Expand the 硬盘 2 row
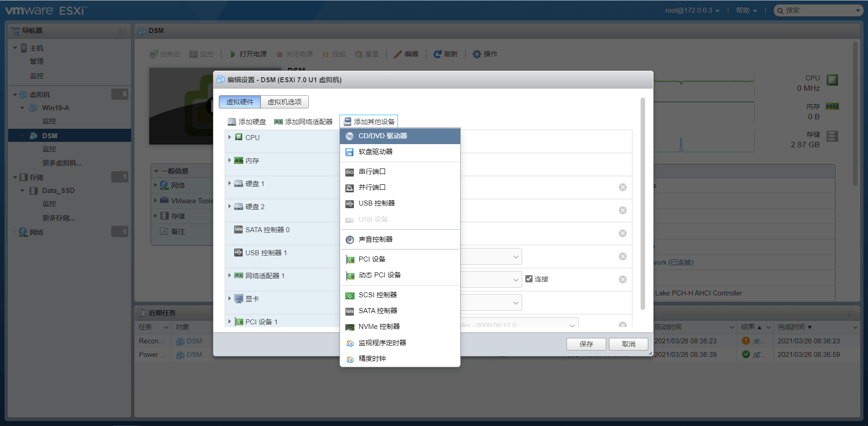Image resolution: width=868 pixels, height=426 pixels. 230,206
